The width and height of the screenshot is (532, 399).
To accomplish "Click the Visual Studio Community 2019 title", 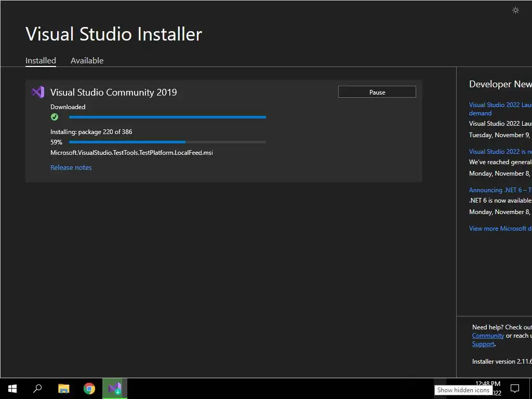I will tap(113, 92).
